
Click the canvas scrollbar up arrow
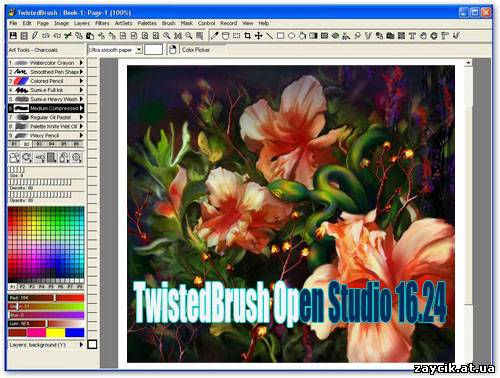pyautogui.click(x=468, y=62)
